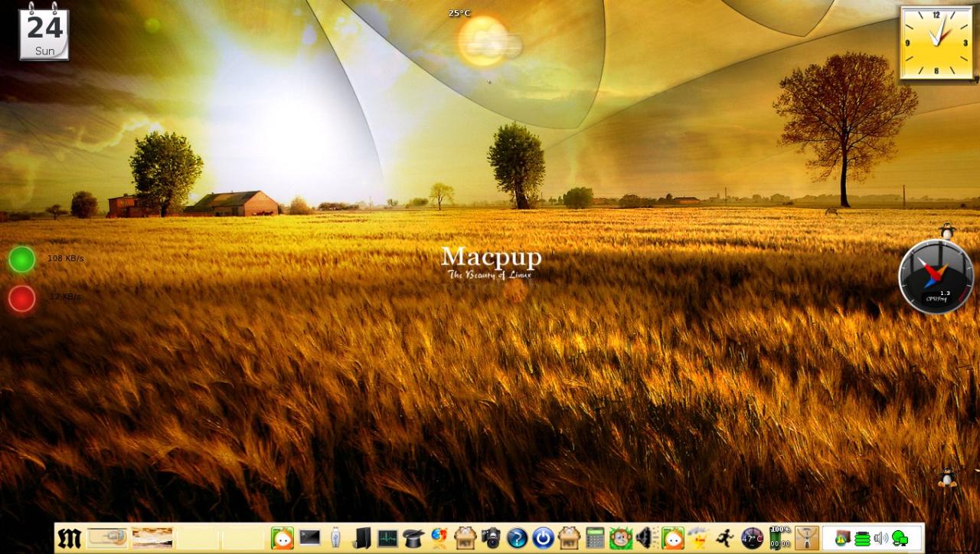Launch the web browser globe icon
Screen dimensions: 980x554
pyautogui.click(x=439, y=538)
